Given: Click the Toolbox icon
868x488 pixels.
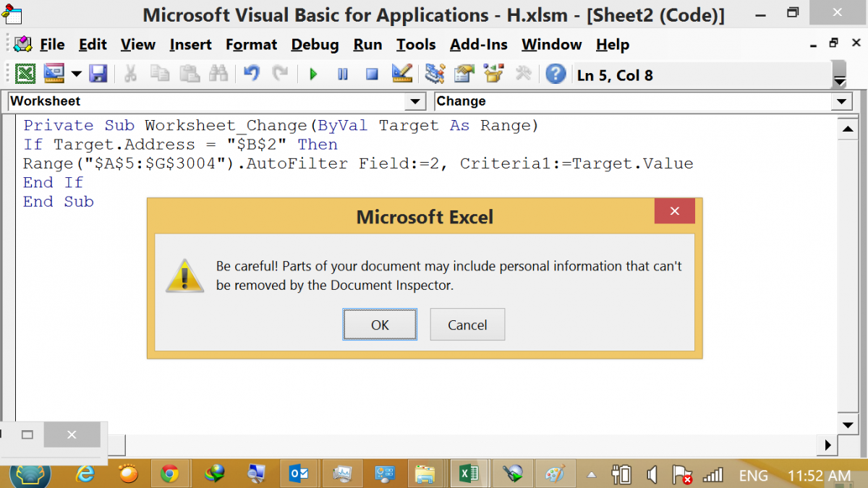Looking at the screenshot, I should [x=522, y=73].
